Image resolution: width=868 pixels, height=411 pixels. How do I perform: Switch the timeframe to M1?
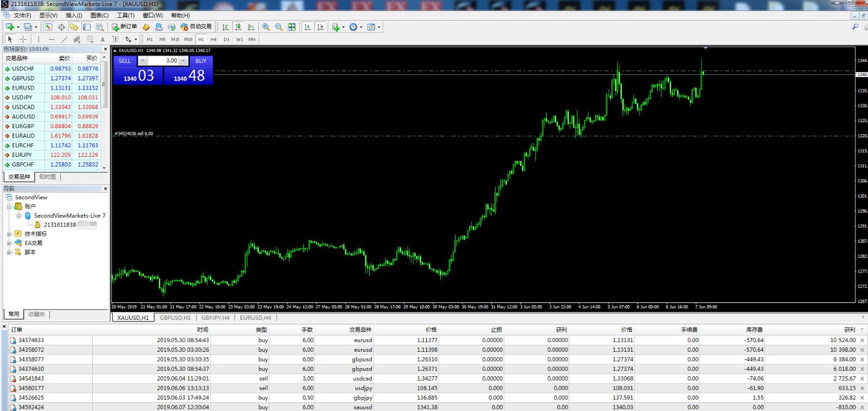[150, 39]
